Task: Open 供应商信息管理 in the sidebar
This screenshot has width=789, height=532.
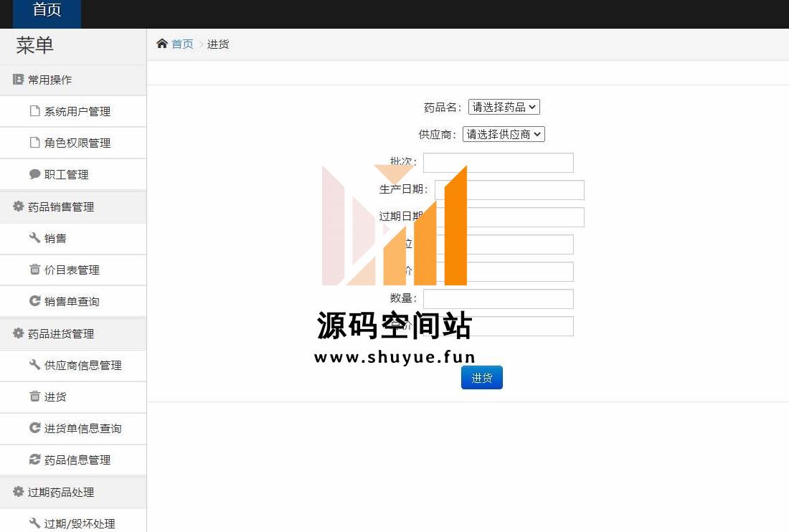Action: [82, 365]
